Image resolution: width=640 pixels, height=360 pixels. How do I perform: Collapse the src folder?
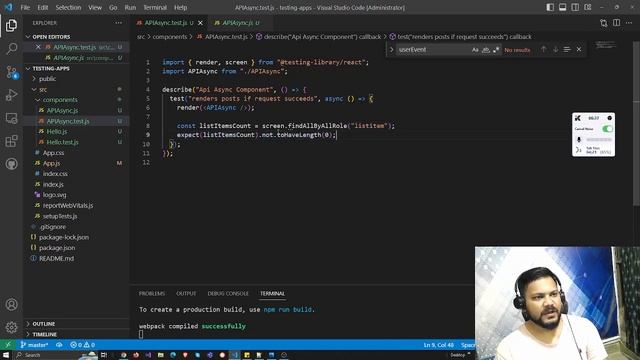tap(43, 89)
